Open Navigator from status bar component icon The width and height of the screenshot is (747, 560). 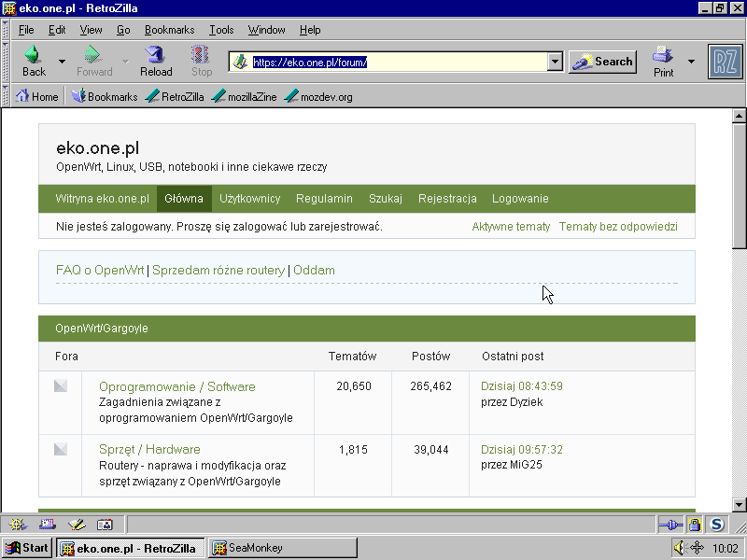17,525
